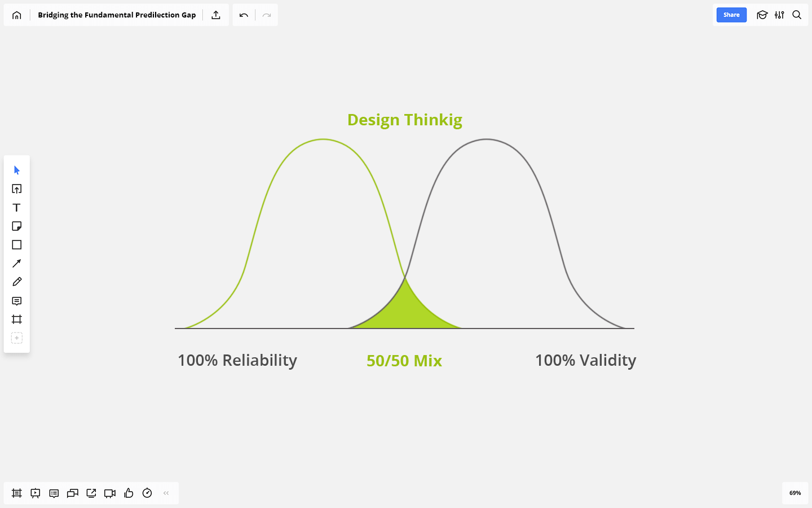The image size is (812, 508).
Task: Select the '50/50 Mix' label
Action: (404, 361)
